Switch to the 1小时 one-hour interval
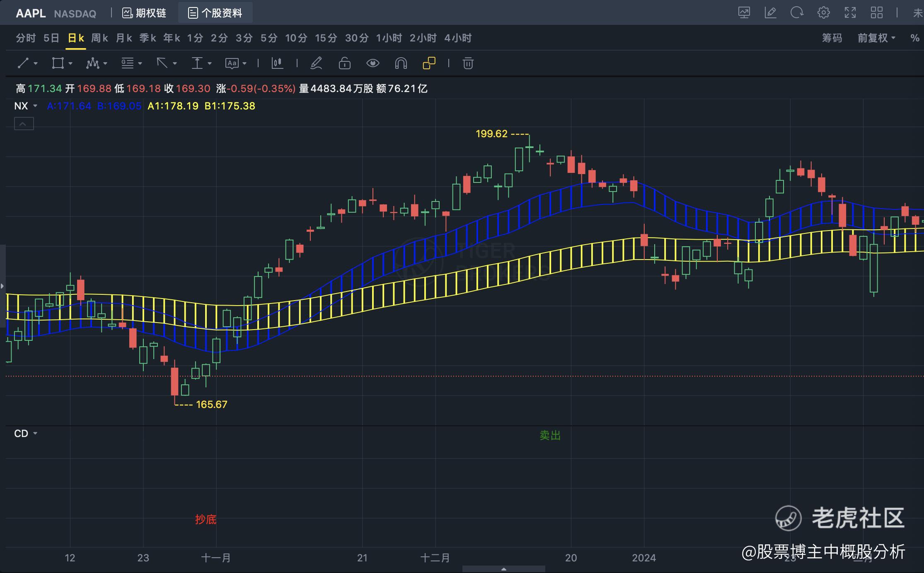Viewport: 924px width, 573px height. click(x=389, y=38)
